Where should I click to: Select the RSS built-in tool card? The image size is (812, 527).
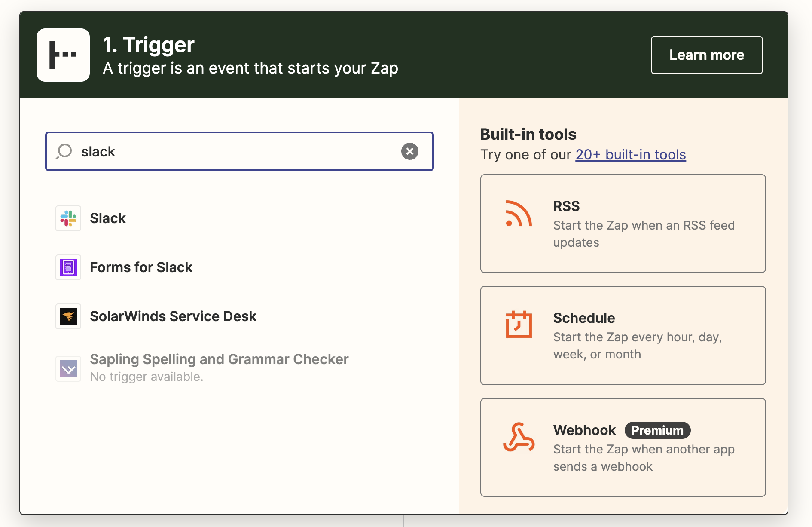[623, 224]
